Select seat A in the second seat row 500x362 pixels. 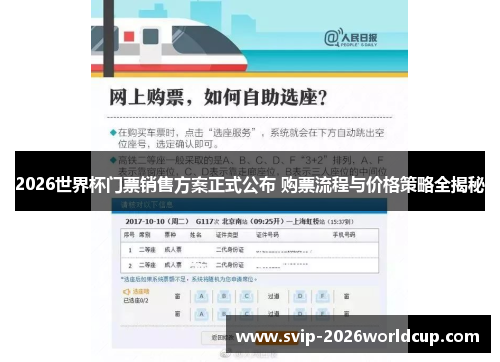pyautogui.click(x=201, y=314)
